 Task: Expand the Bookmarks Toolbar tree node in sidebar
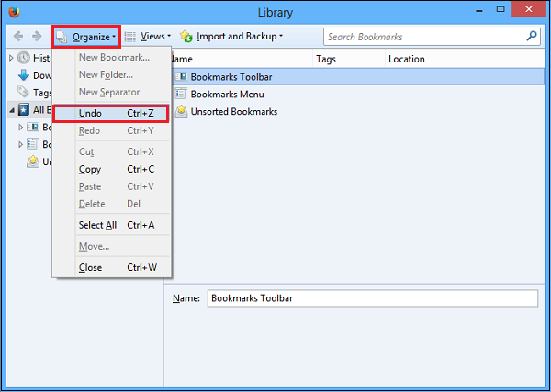(x=20, y=128)
